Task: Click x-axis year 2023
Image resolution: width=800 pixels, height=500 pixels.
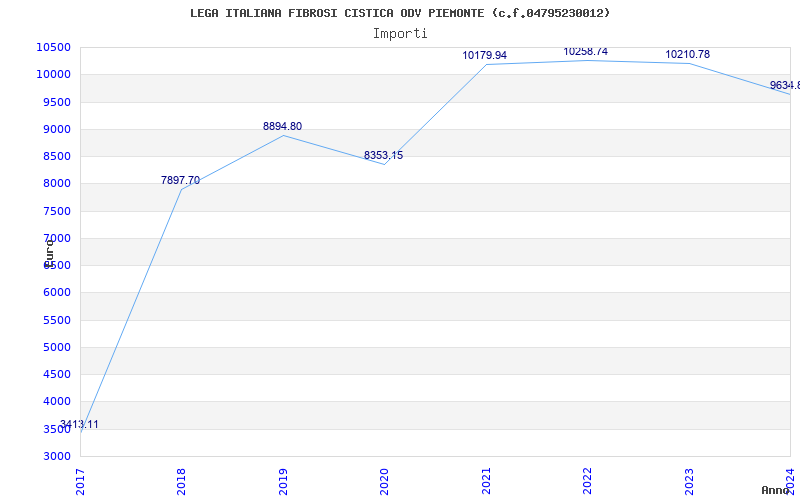Action: click(x=688, y=481)
